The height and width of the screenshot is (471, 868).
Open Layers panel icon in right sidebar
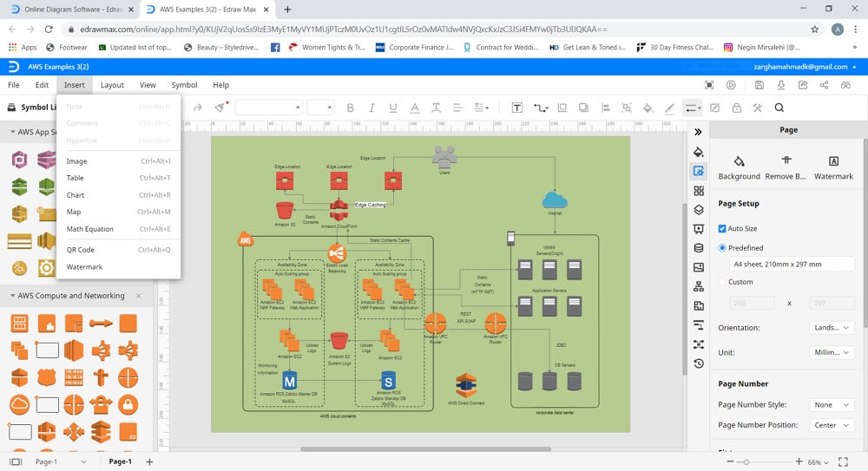pos(699,210)
